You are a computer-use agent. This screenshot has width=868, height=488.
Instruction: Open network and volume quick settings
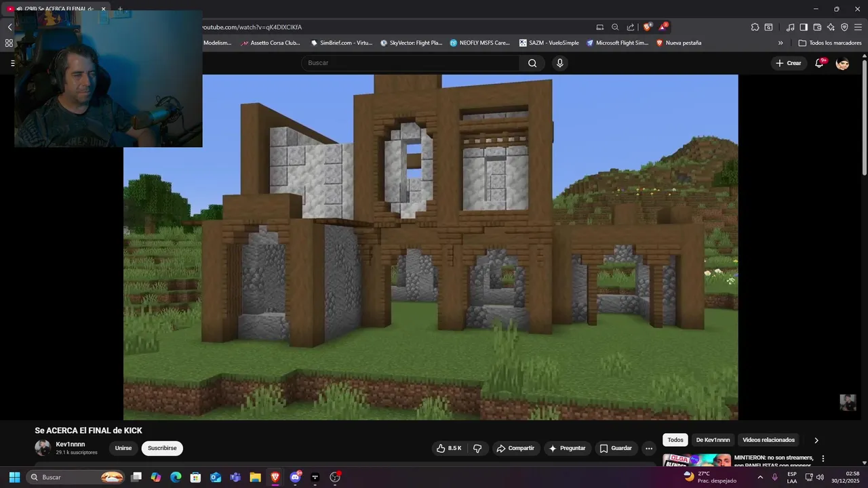(814, 477)
